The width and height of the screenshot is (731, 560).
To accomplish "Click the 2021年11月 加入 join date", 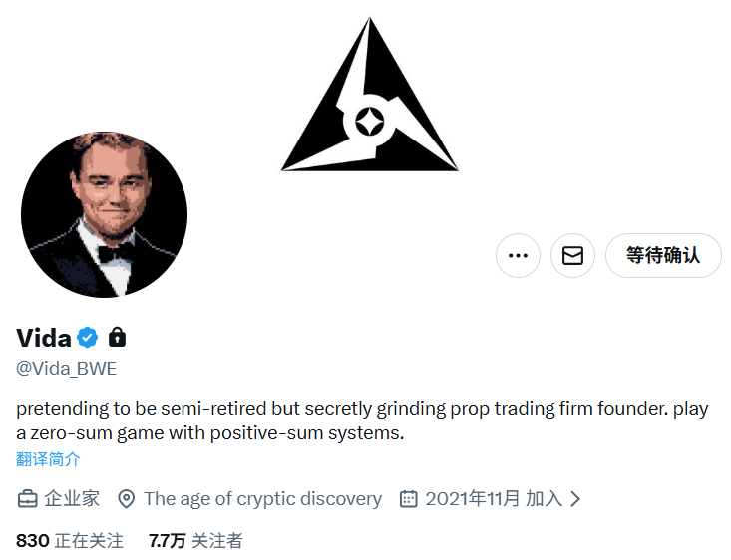I will [494, 499].
